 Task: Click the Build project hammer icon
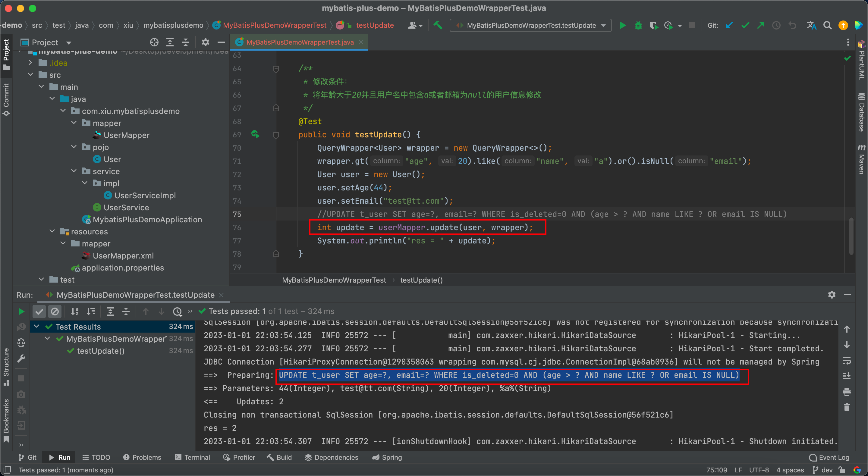pos(438,25)
